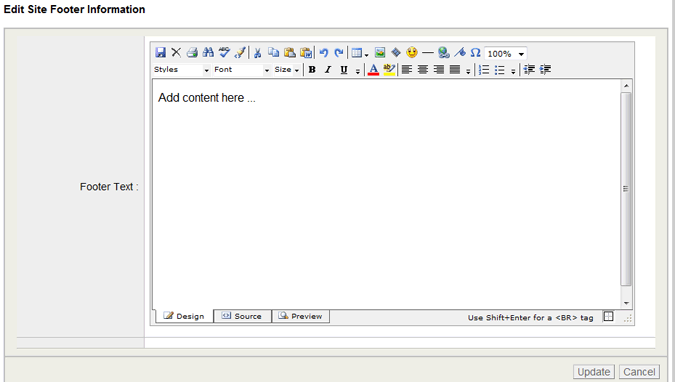
Task: Align text right
Action: [439, 70]
